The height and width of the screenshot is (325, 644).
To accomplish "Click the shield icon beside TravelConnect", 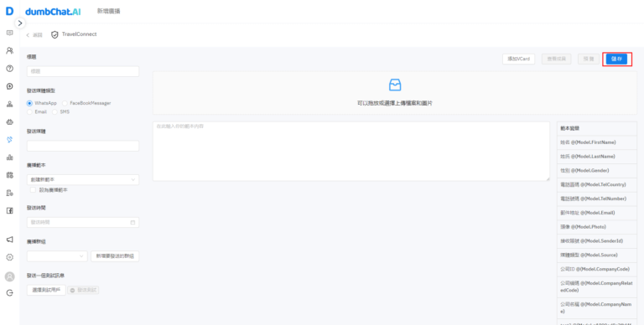I will (x=55, y=35).
